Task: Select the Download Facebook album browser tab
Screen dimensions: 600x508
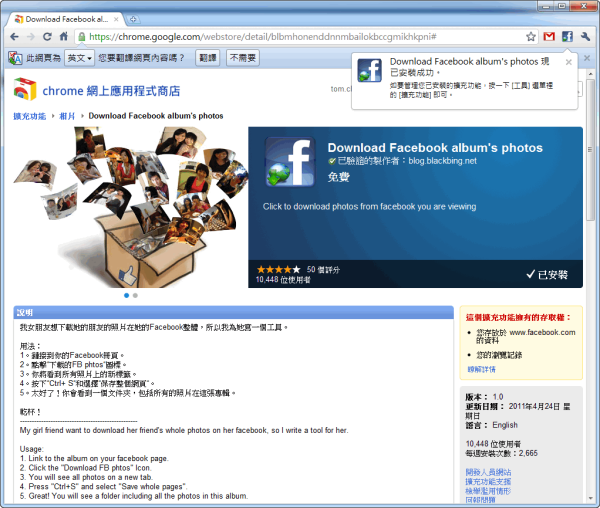Action: coord(66,19)
